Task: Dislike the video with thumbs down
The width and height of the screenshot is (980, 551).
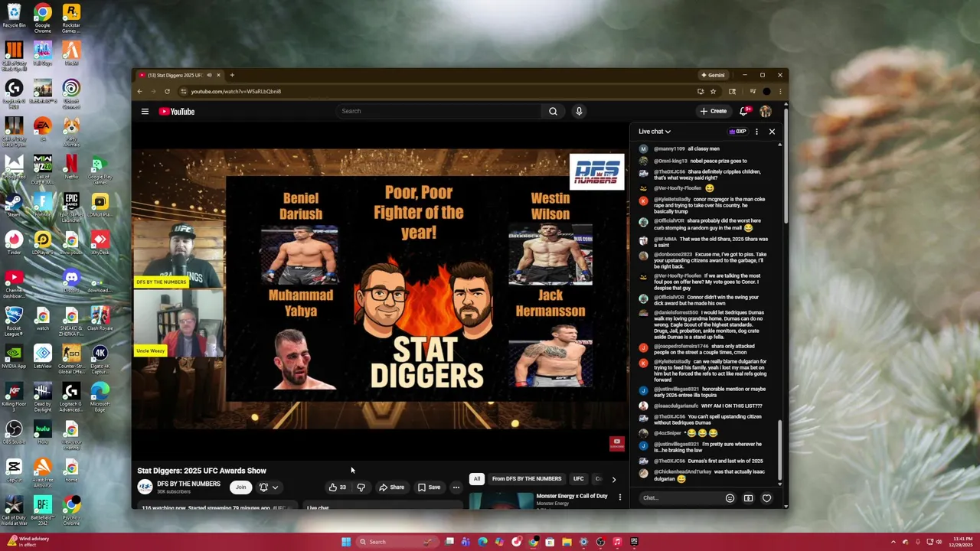Action: tap(361, 487)
